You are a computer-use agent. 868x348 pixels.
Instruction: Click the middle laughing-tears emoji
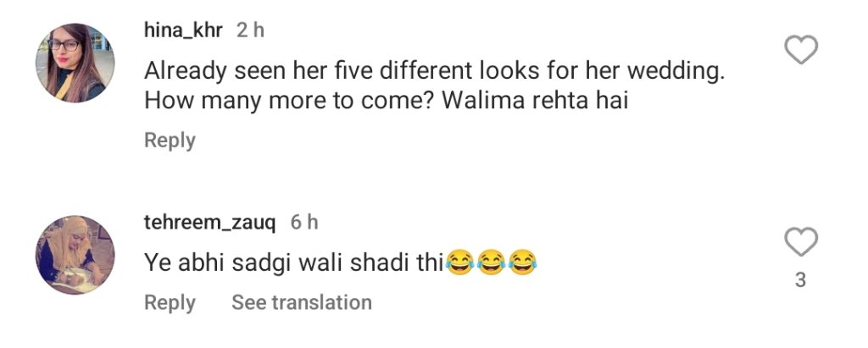click(491, 262)
